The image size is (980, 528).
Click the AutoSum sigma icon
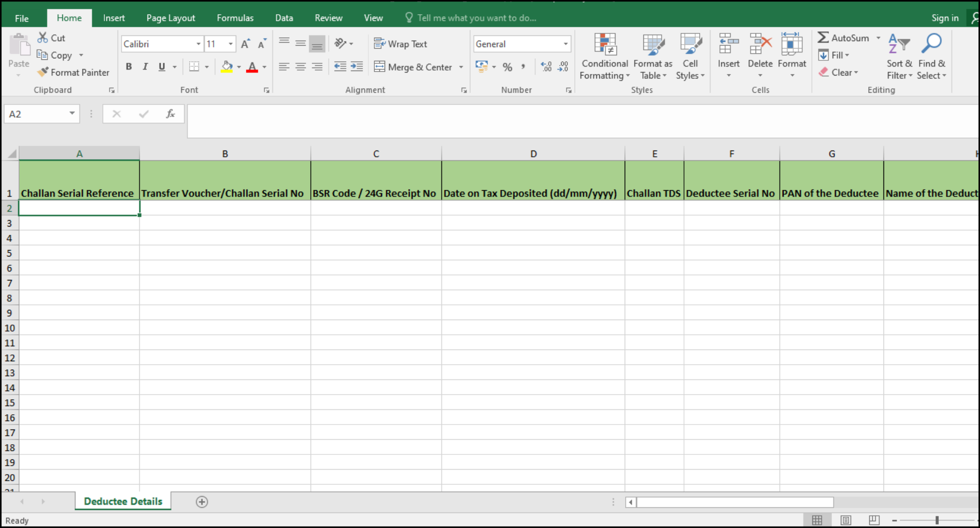pyautogui.click(x=823, y=38)
